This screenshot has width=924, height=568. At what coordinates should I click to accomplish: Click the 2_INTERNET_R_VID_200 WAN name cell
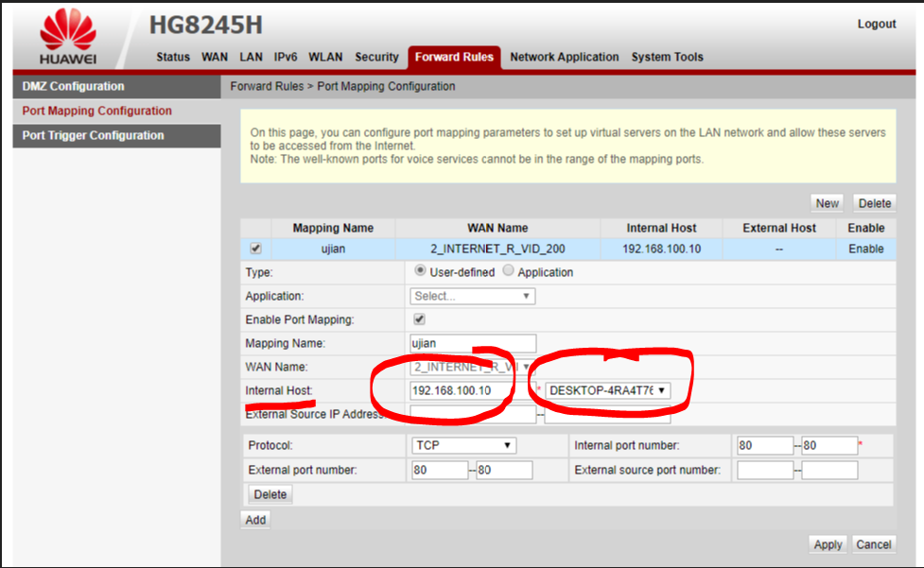[497, 249]
